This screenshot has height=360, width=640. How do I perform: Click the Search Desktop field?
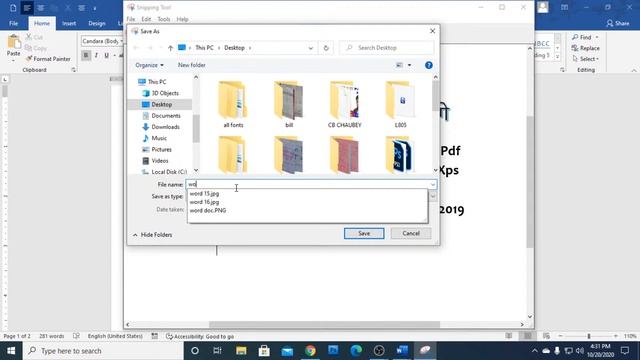click(387, 48)
